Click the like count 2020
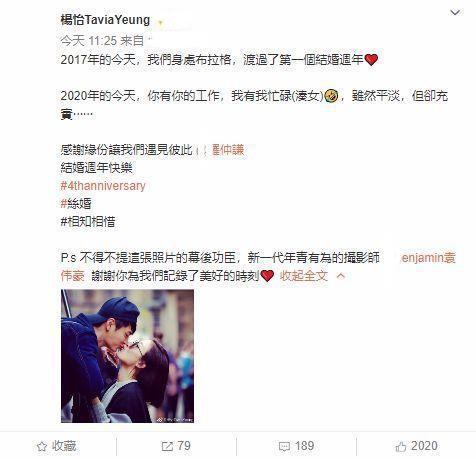 click(x=424, y=446)
